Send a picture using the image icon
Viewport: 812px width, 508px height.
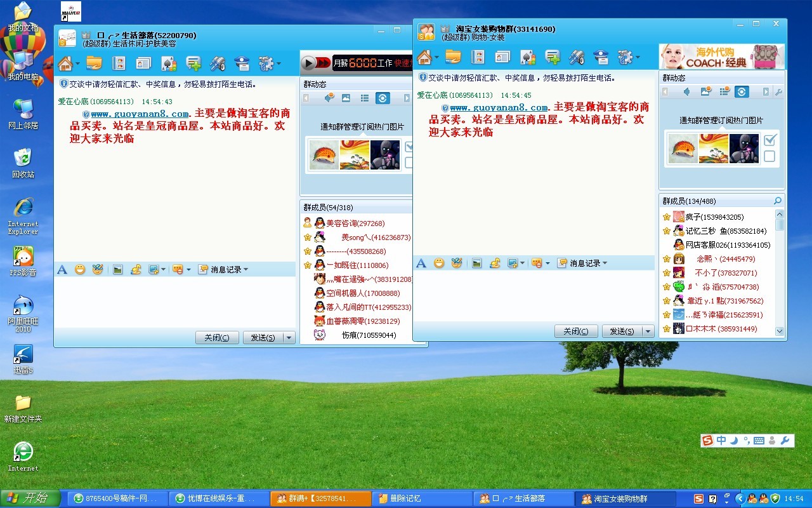478,262
